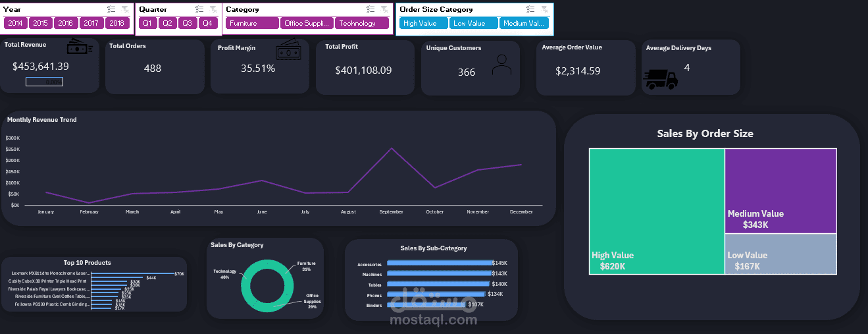Image resolution: width=868 pixels, height=334 pixels.
Task: Click the cash icon in Total Revenue card
Action: point(79,47)
